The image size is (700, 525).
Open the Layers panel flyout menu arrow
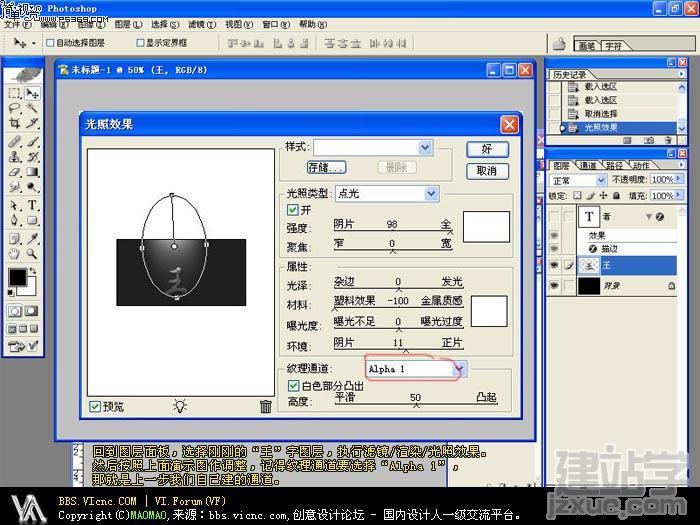(681, 165)
